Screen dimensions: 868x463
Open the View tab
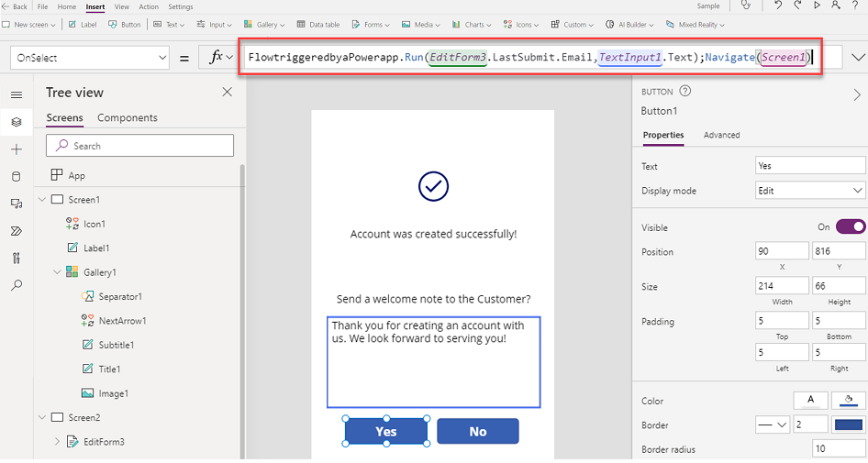(x=122, y=6)
